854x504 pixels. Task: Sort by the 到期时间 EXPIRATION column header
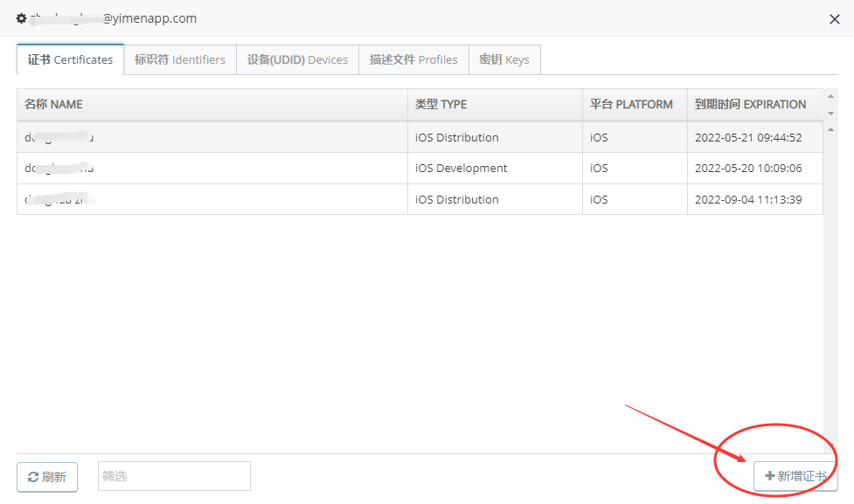[755, 104]
